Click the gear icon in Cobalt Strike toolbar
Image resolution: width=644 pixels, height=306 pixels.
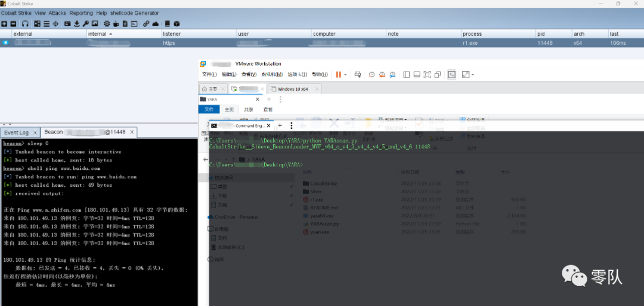click(x=107, y=24)
